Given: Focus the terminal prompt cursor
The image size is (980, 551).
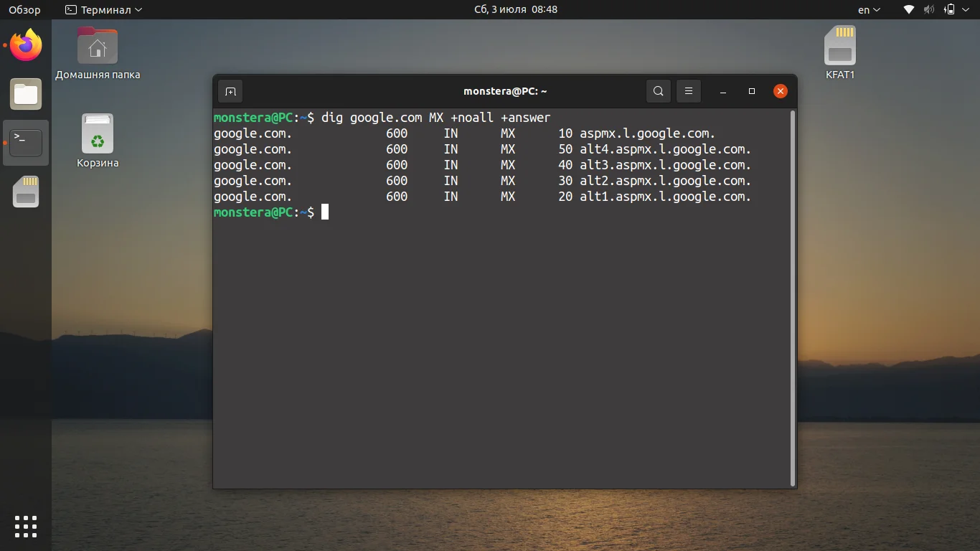Looking at the screenshot, I should [x=326, y=212].
